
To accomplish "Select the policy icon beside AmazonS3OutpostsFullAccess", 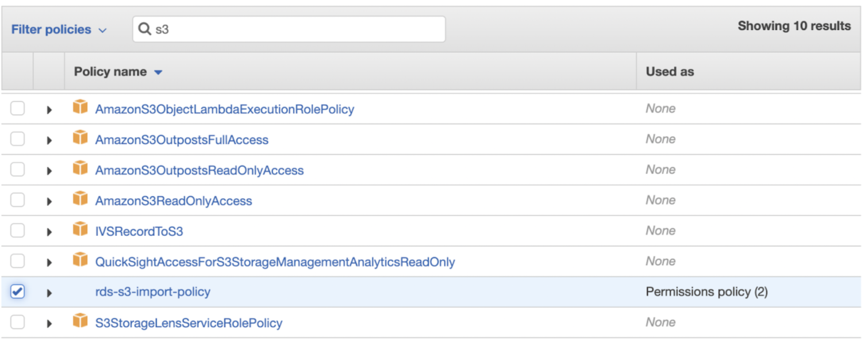I will [x=80, y=139].
